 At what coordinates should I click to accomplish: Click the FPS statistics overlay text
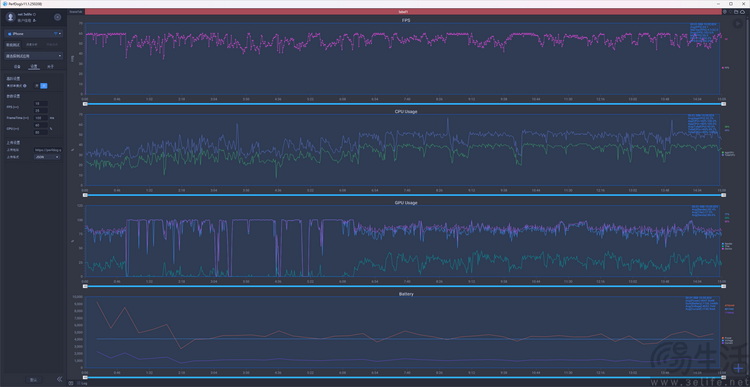point(704,33)
